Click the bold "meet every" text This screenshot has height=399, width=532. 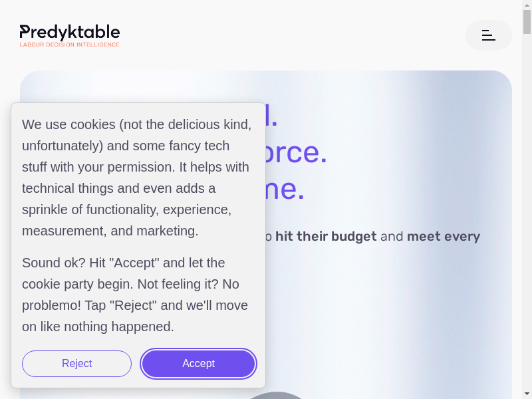(444, 236)
